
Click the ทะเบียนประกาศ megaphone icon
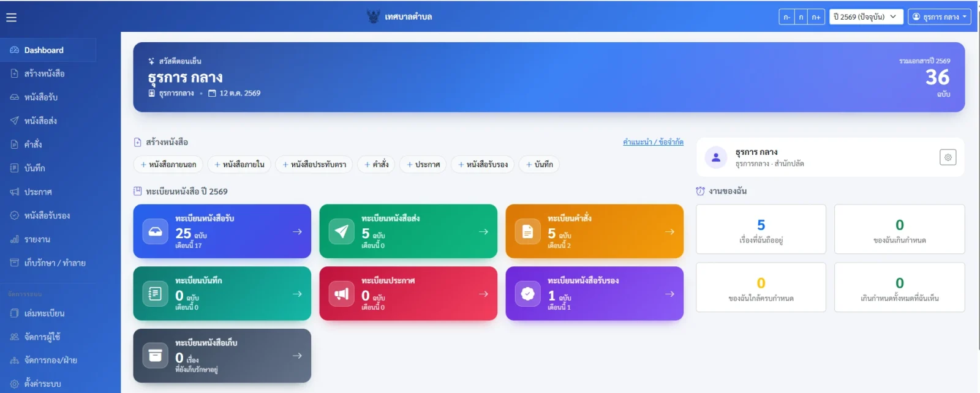pyautogui.click(x=342, y=294)
